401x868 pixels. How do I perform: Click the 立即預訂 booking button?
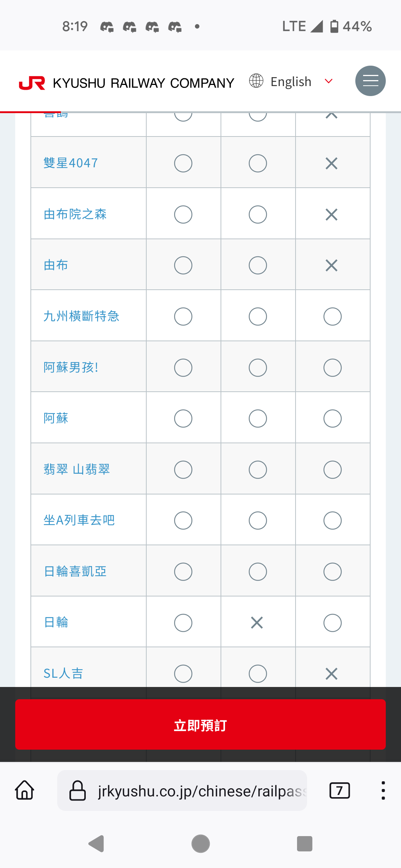coord(200,724)
